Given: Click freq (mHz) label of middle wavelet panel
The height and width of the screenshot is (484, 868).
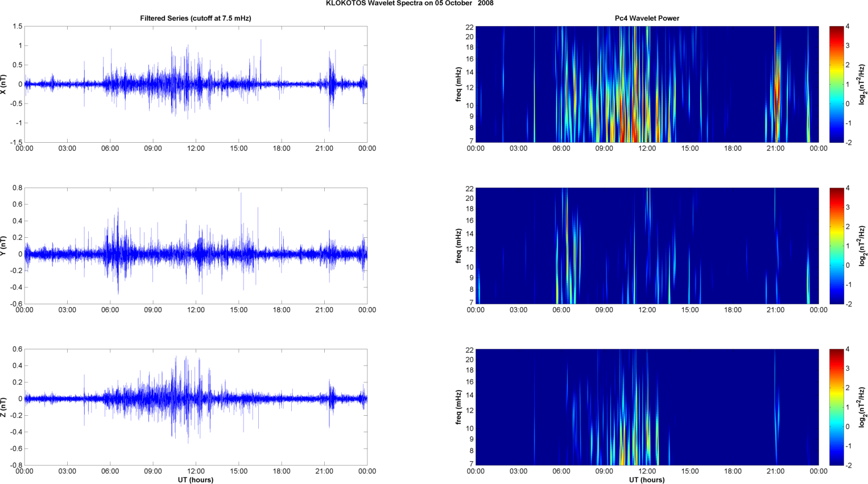Looking at the screenshot, I should tap(458, 246).
